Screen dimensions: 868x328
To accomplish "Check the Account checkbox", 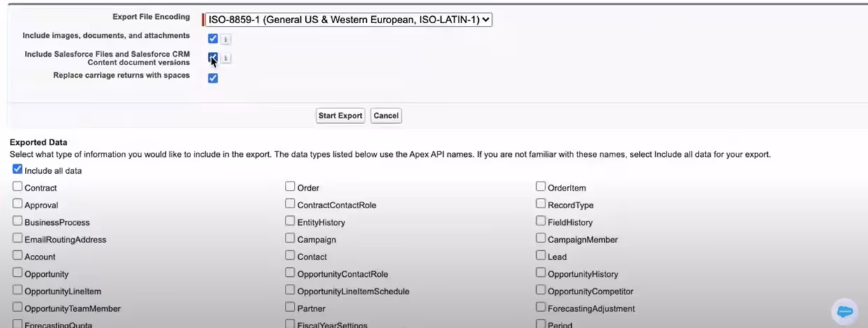I will [x=17, y=256].
